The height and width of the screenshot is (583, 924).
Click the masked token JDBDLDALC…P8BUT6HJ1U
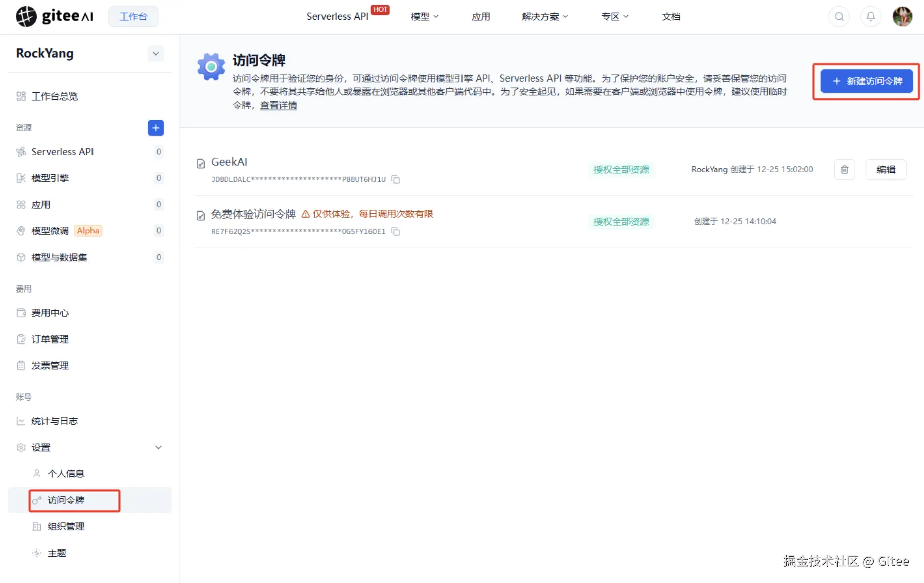pos(298,179)
